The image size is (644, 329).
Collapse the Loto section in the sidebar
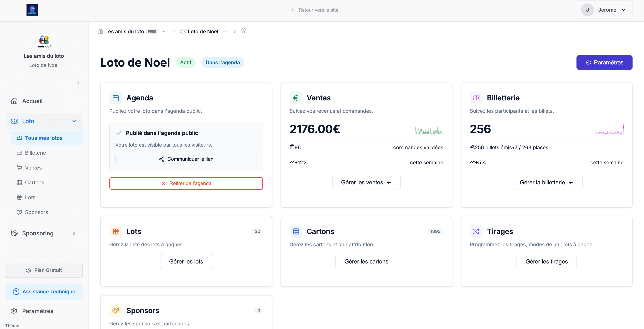click(74, 121)
